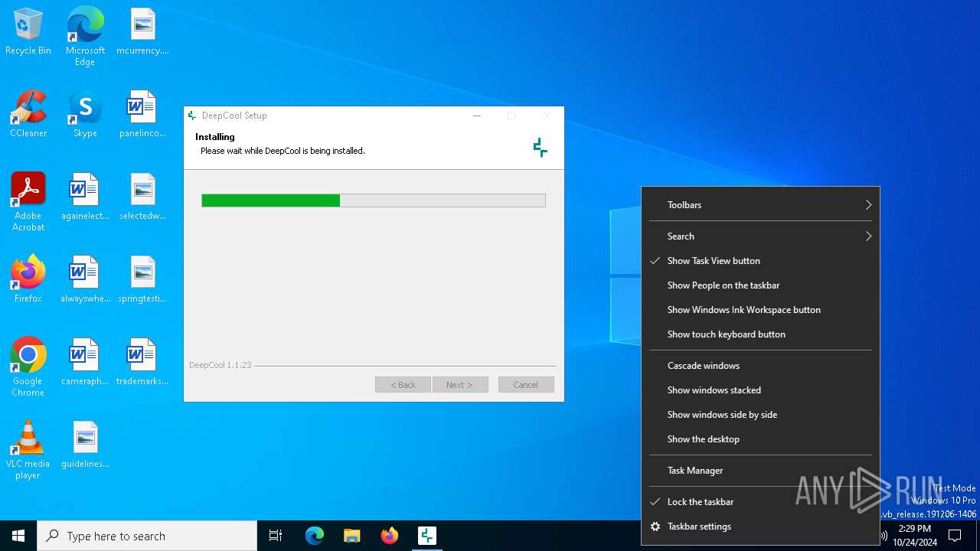This screenshot has width=980, height=551.
Task: Open File Explorer from the taskbar
Action: pos(352,536)
